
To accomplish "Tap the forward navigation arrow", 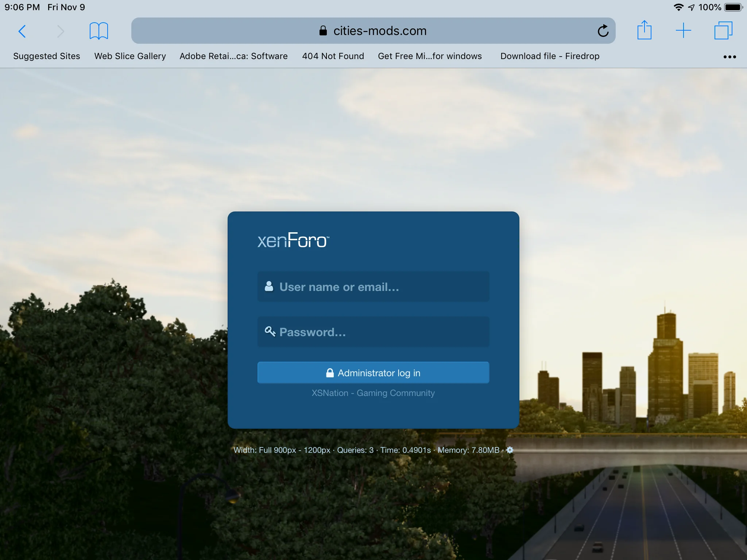I will (x=61, y=31).
